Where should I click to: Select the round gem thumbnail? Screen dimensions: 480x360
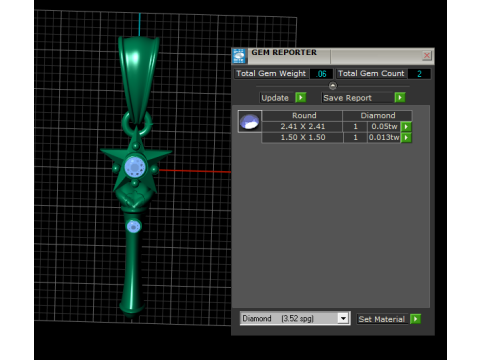(x=250, y=121)
